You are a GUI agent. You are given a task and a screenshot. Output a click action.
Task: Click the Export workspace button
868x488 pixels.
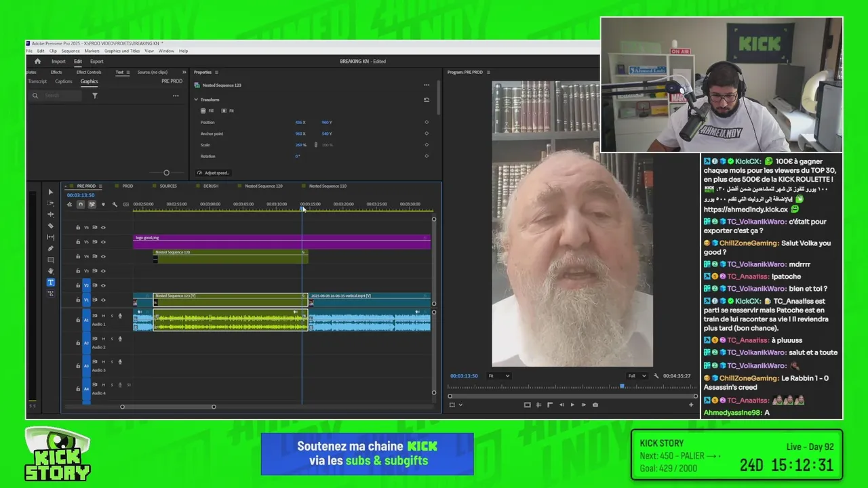click(x=97, y=61)
